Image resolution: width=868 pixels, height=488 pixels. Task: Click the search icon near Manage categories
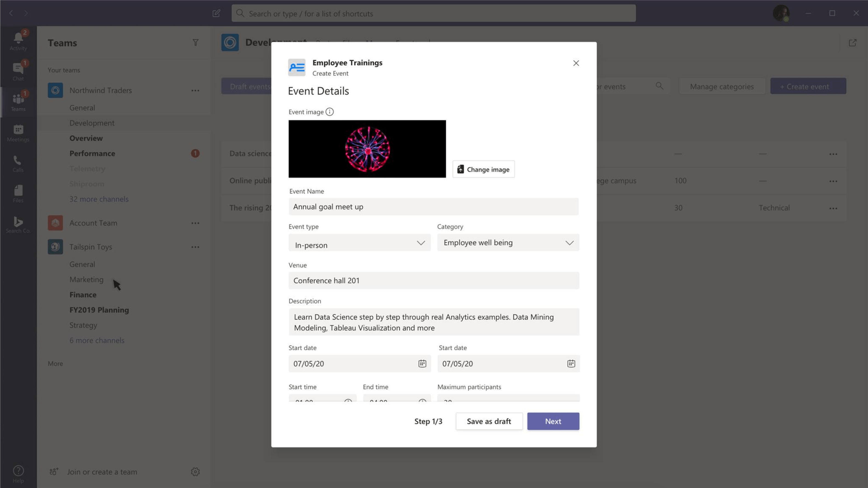click(659, 86)
